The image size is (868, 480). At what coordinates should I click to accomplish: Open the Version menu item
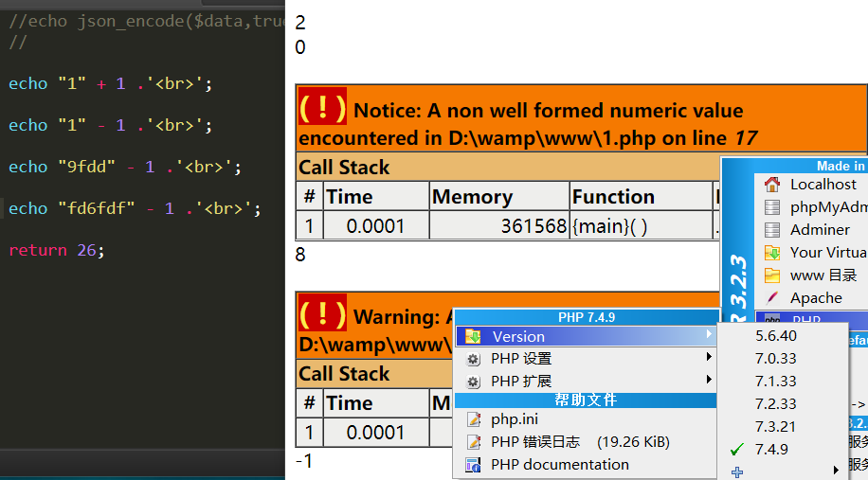[x=586, y=336]
